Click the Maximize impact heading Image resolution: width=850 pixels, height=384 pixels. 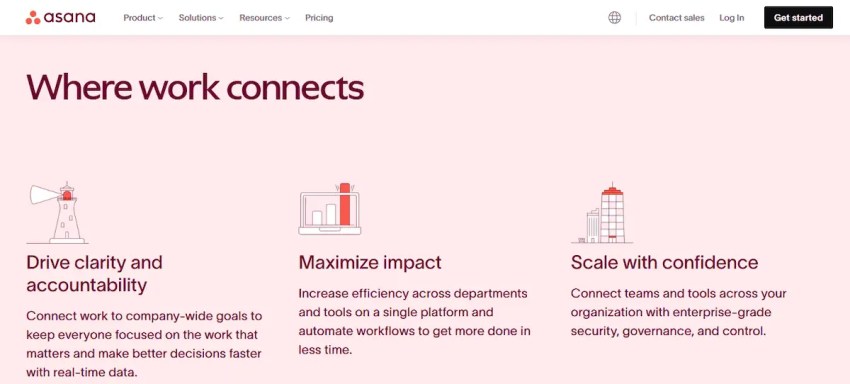(370, 263)
